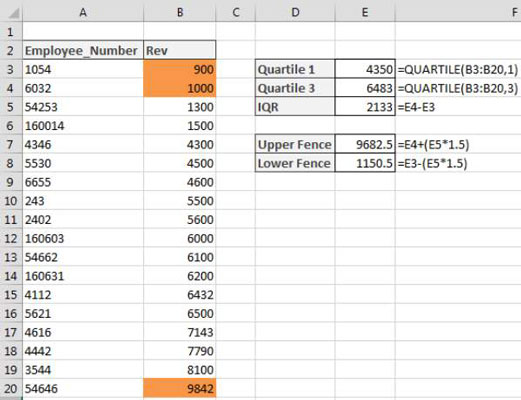Click formula text =QUARTILE(B3:B20,1)
This screenshot has width=521, height=400.
tap(458, 70)
